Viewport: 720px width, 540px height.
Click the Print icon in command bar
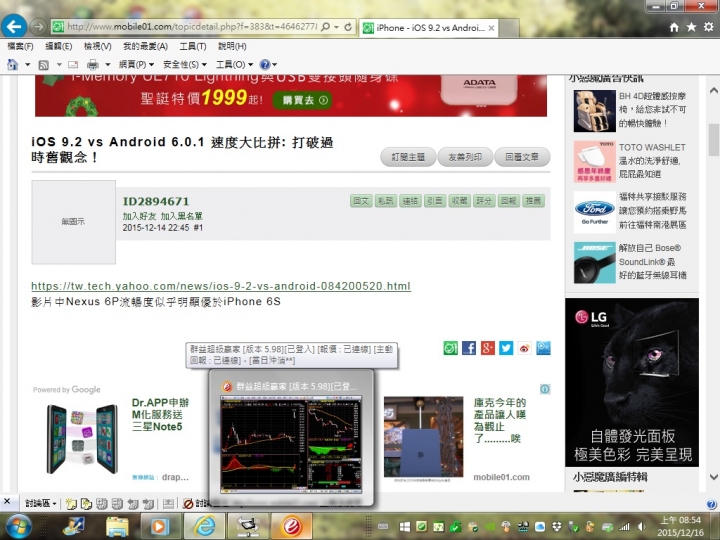pyautogui.click(x=93, y=64)
